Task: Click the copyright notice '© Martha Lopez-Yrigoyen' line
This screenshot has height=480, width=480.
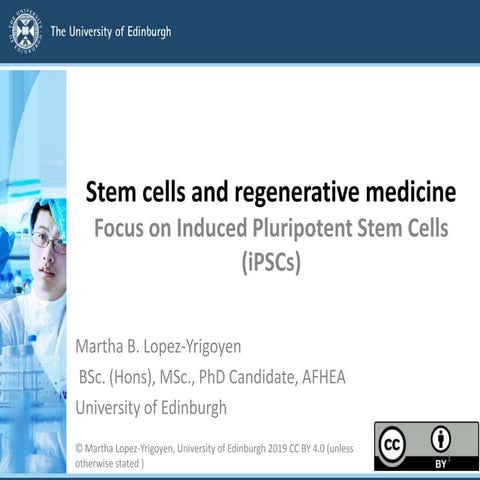Action: click(214, 449)
